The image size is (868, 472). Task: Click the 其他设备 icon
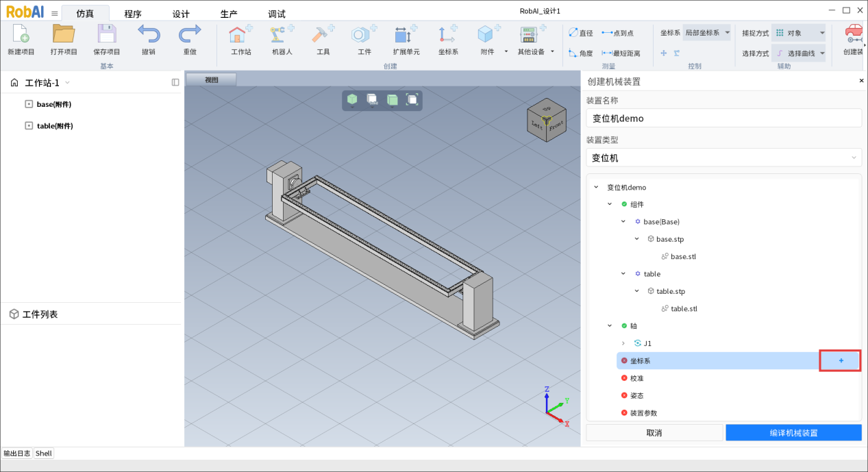[530, 35]
